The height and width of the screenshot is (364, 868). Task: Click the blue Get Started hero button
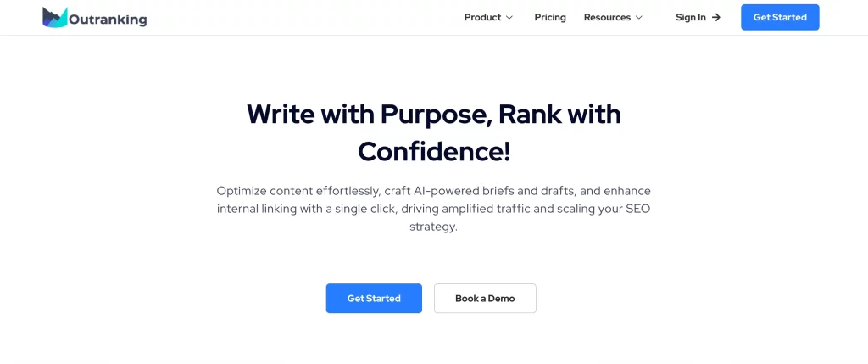click(x=374, y=298)
